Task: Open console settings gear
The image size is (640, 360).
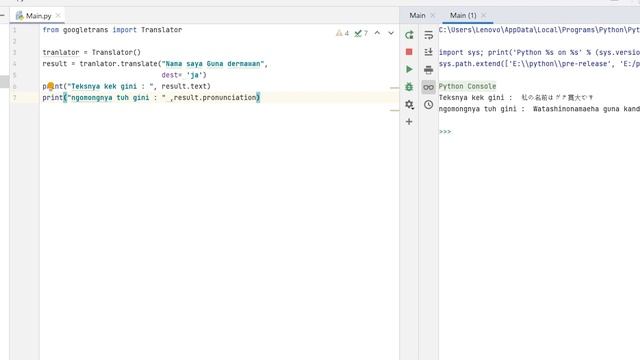Action: (409, 104)
